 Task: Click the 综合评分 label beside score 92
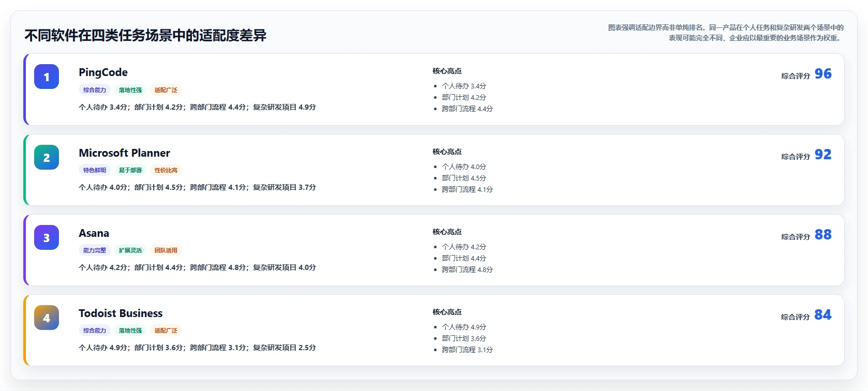point(796,157)
